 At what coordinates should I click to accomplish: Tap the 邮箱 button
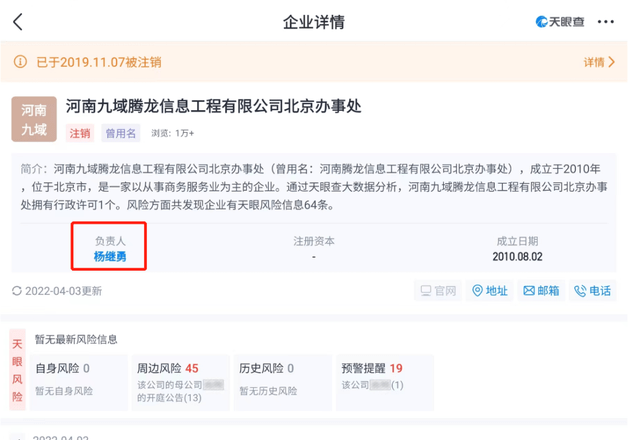[x=541, y=291]
